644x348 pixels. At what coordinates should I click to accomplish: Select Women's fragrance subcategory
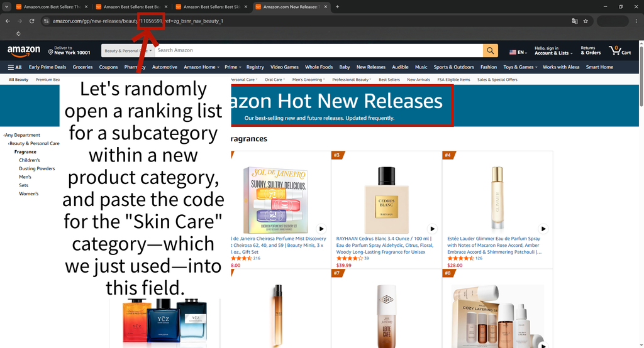tap(29, 193)
